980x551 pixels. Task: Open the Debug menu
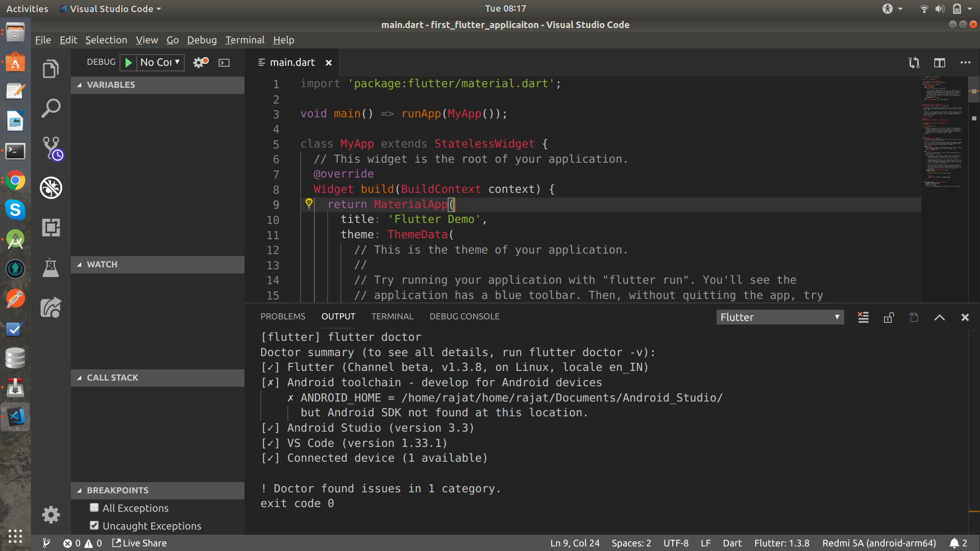click(x=201, y=40)
